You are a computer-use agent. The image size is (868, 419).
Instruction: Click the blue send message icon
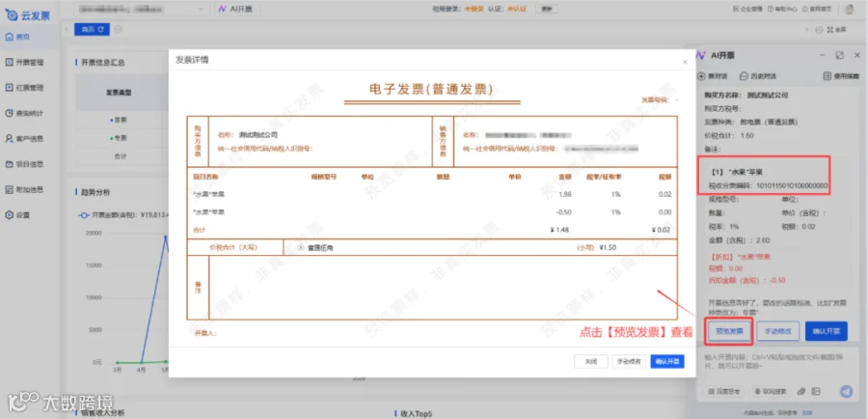click(x=846, y=391)
